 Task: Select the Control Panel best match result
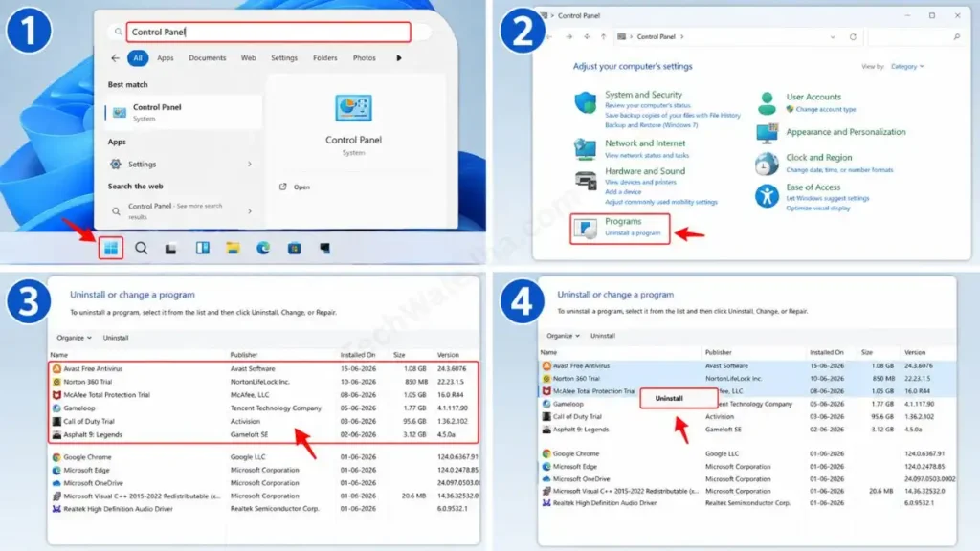click(184, 113)
